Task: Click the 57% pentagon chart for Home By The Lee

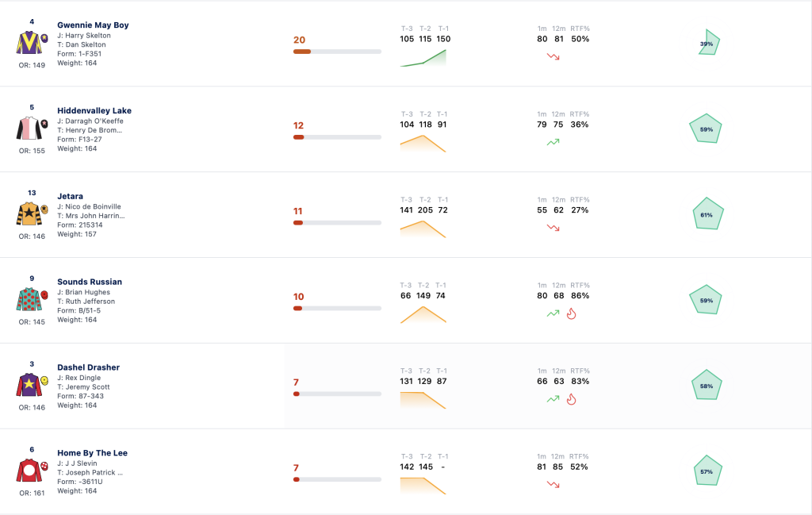Action: tap(707, 471)
